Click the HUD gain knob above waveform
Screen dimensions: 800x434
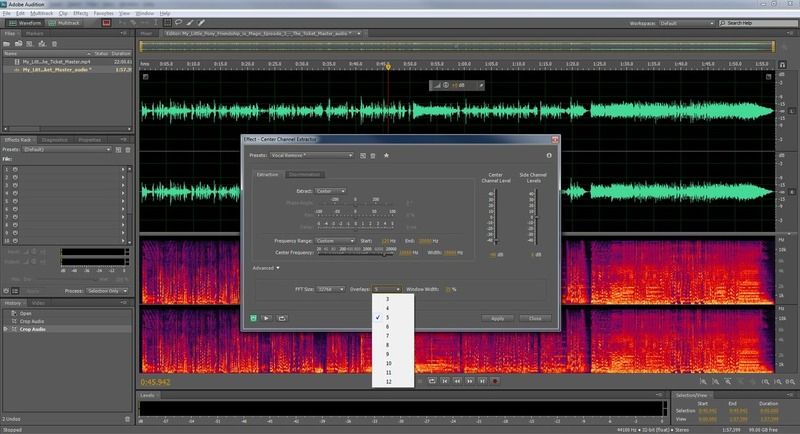(x=445, y=85)
